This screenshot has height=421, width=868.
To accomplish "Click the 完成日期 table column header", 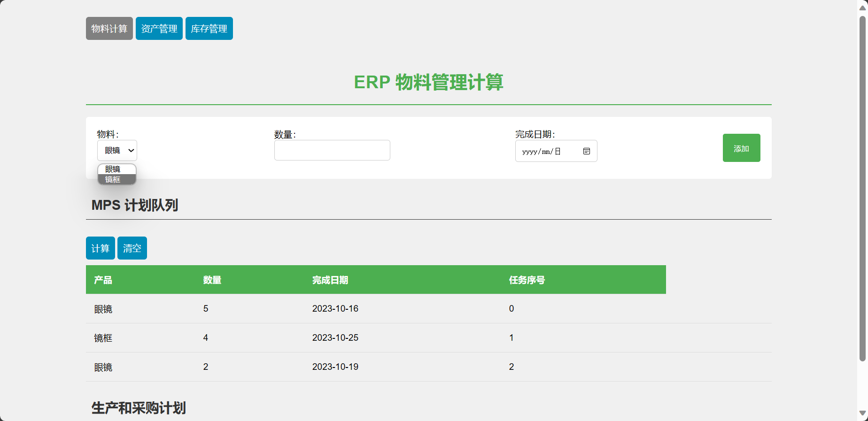I will 330,280.
